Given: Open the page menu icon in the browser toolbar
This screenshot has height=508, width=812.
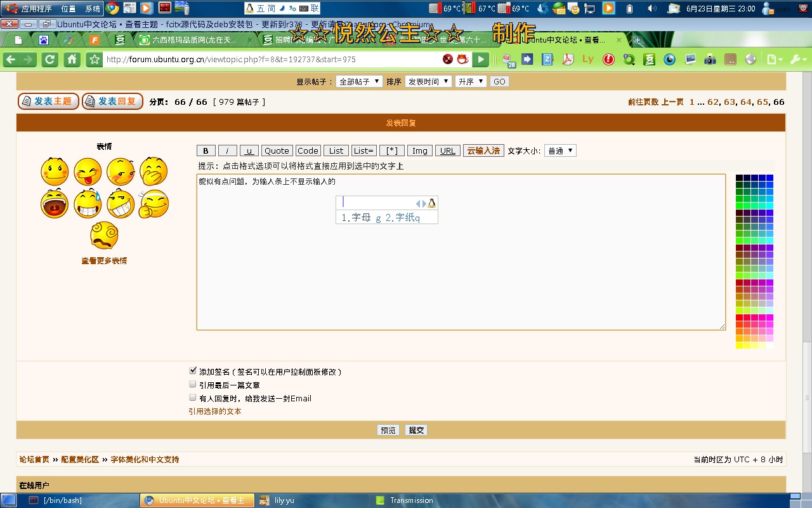Looking at the screenshot, I should pos(775,60).
